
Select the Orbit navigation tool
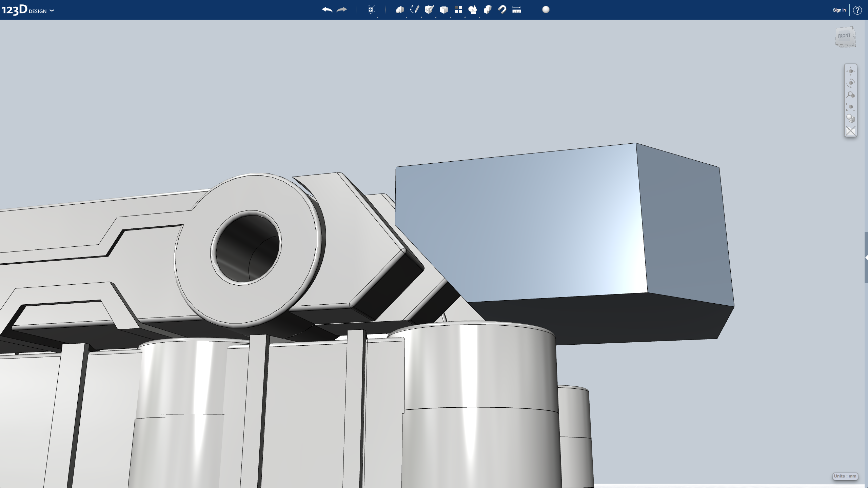pyautogui.click(x=850, y=83)
